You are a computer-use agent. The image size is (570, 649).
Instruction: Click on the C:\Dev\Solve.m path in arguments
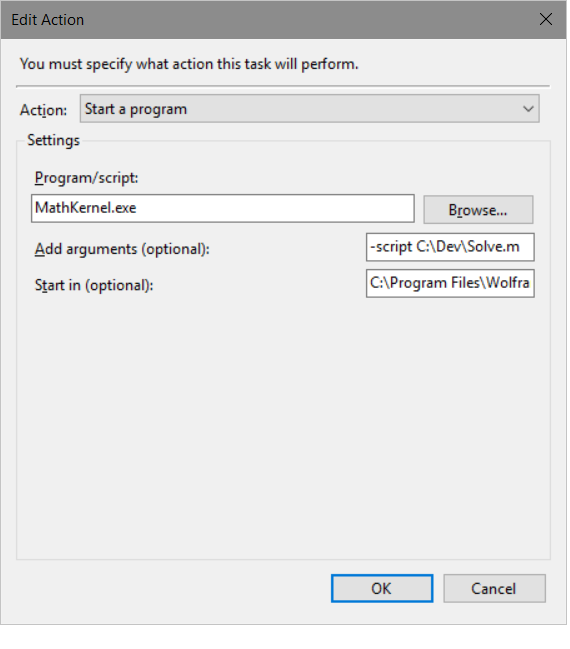467,247
